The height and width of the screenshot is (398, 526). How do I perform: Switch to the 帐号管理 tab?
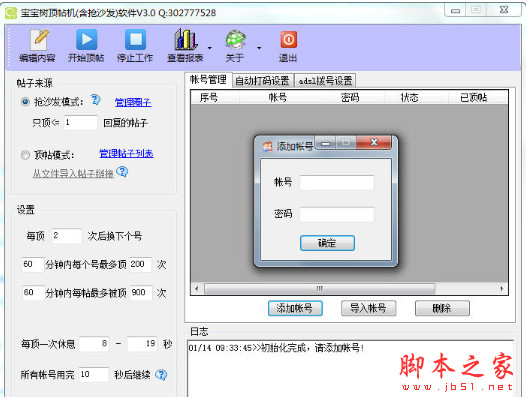pos(208,80)
